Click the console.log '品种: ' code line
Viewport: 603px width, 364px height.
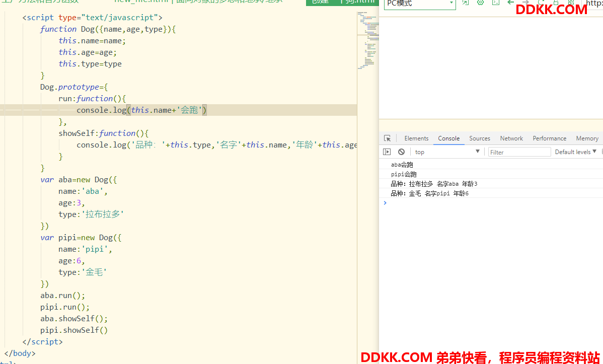click(x=216, y=144)
